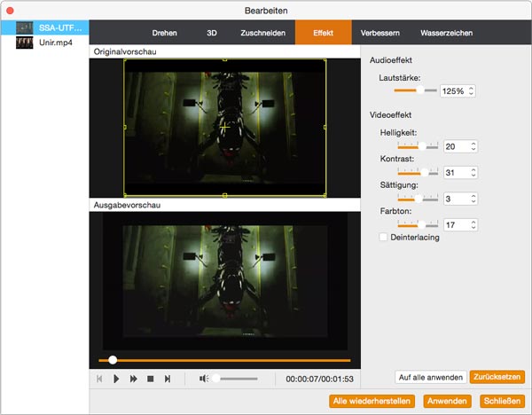The height and width of the screenshot is (415, 532).
Task: Open the Drehen tab
Action: click(x=164, y=33)
